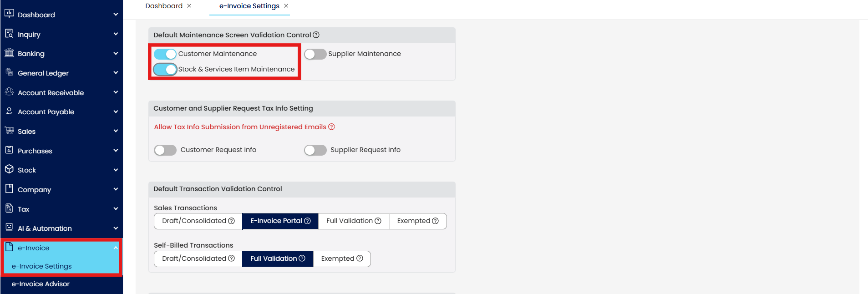Collapse the e-Invoice sidebar section

[116, 248]
